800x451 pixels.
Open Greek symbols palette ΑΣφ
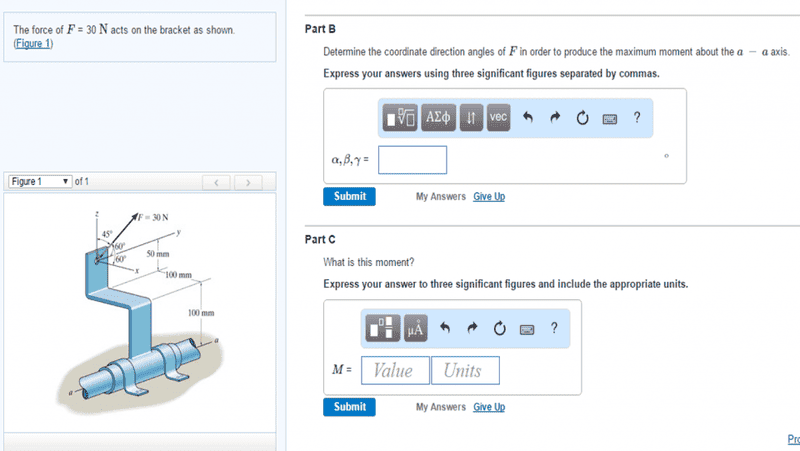click(x=439, y=118)
